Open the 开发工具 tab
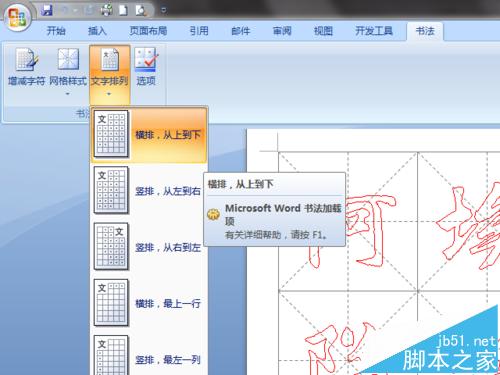The image size is (500, 375). pos(374,31)
